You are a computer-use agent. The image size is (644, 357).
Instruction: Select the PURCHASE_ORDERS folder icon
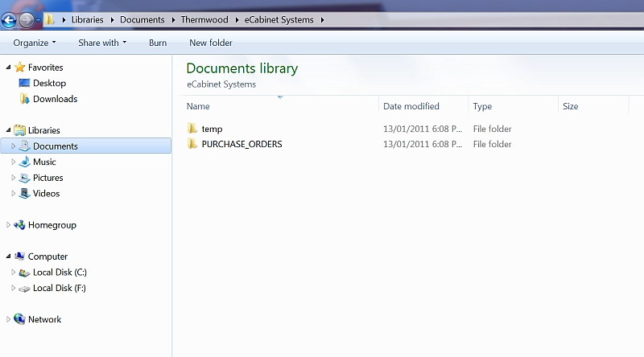tap(192, 144)
